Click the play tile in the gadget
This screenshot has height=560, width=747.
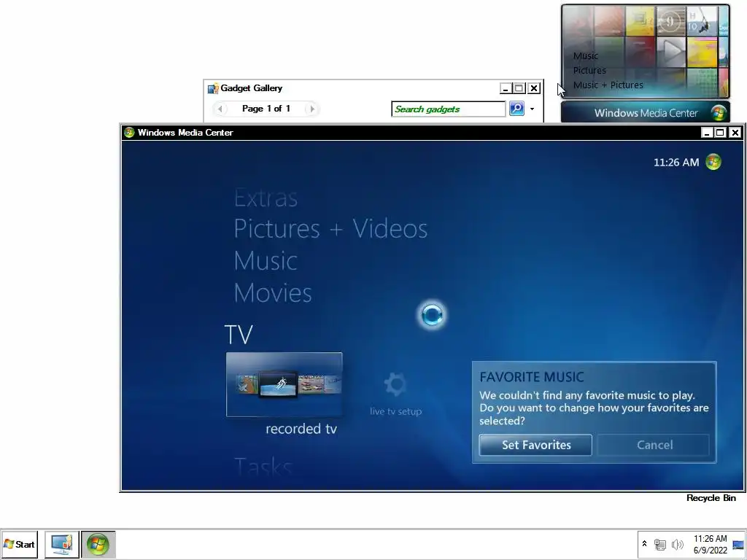671,51
